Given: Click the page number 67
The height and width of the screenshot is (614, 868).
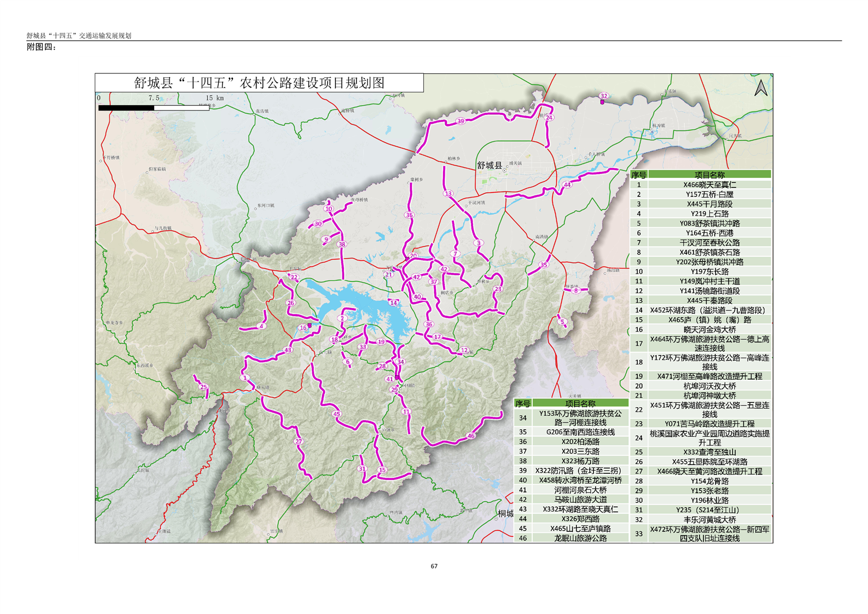Looking at the screenshot, I should [434, 566].
